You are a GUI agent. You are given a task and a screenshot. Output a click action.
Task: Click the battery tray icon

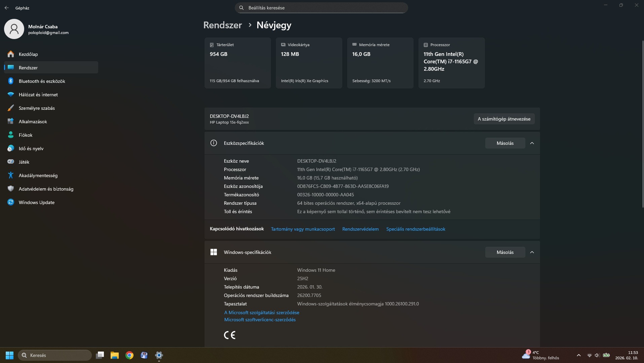tap(606, 355)
